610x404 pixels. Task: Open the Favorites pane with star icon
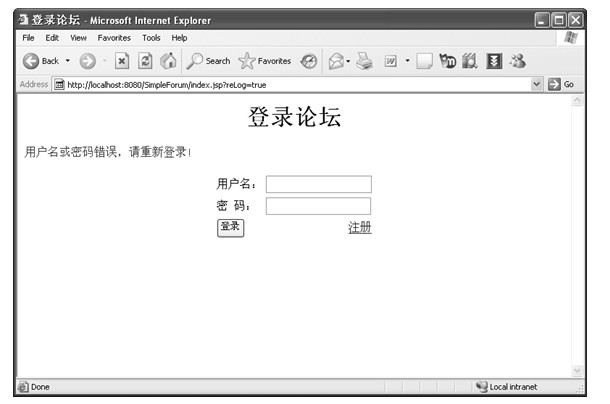pyautogui.click(x=265, y=61)
